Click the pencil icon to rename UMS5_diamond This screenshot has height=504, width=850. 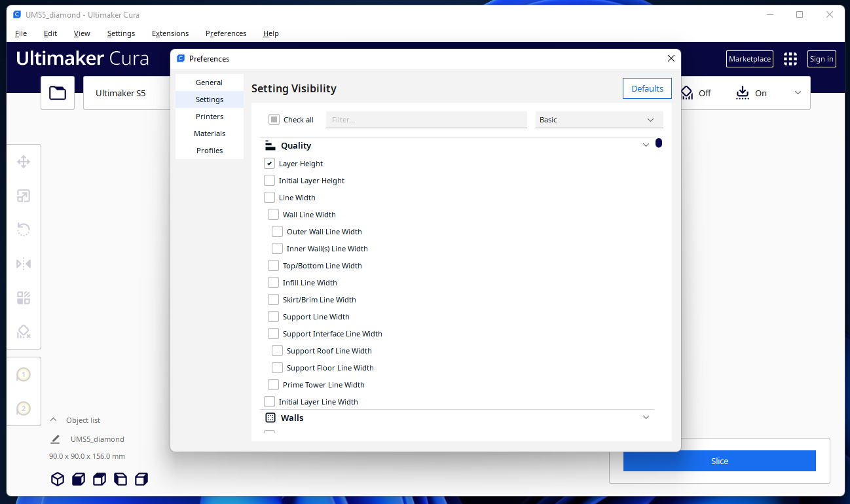[x=55, y=439]
